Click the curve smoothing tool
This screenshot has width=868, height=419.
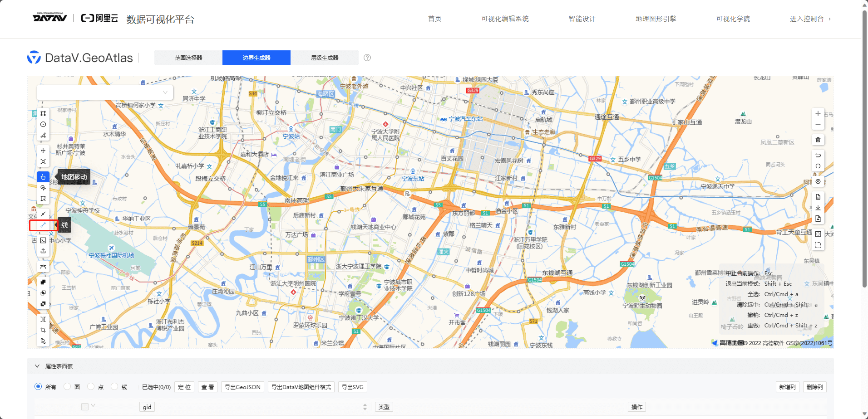43,267
